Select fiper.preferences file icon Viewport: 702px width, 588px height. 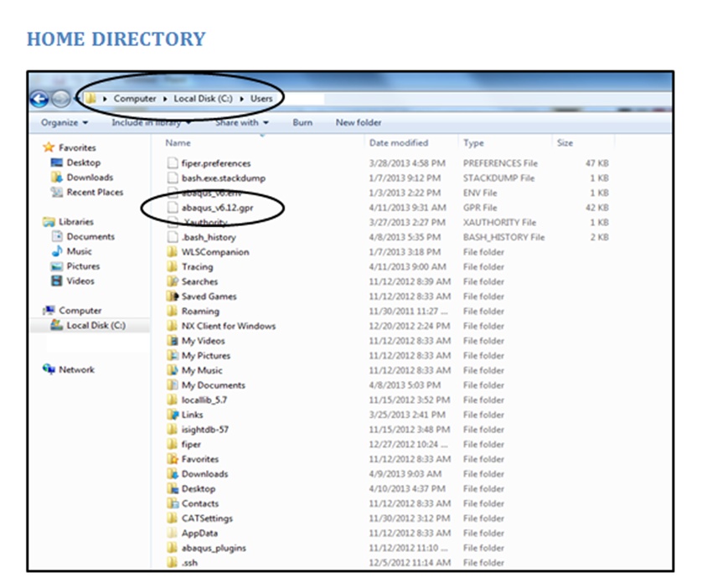[x=173, y=162]
